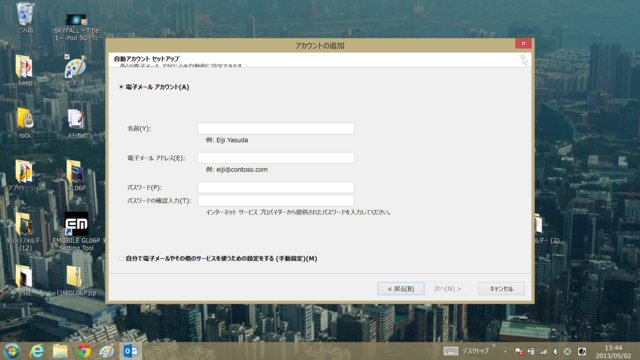This screenshot has width=640, height=360.
Task: Click the キャンセル cancel button
Action: pyautogui.click(x=501, y=289)
